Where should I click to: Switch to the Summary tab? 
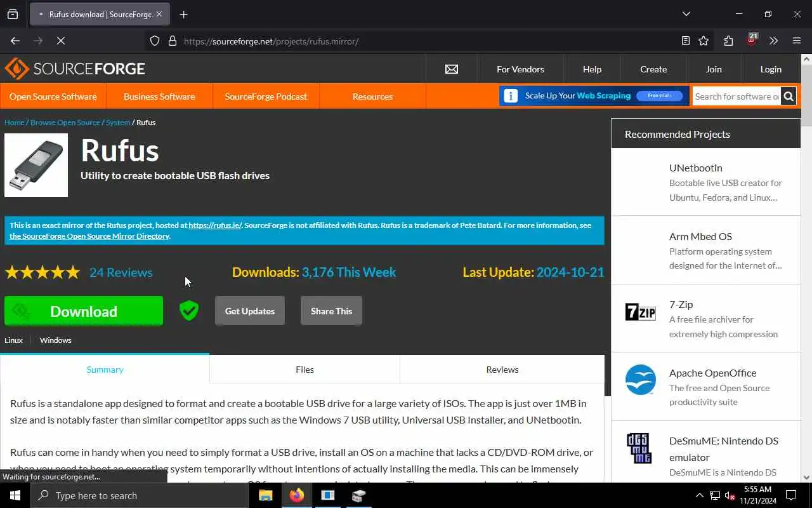coord(105,369)
